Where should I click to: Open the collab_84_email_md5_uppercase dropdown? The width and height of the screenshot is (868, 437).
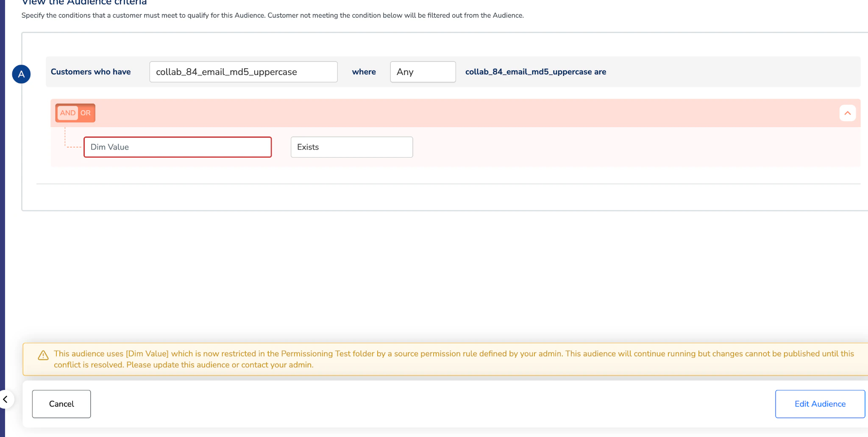pos(243,72)
